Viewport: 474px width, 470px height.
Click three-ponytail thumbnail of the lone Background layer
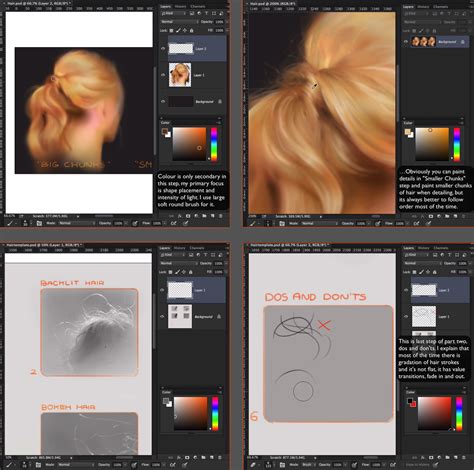pyautogui.click(x=423, y=42)
